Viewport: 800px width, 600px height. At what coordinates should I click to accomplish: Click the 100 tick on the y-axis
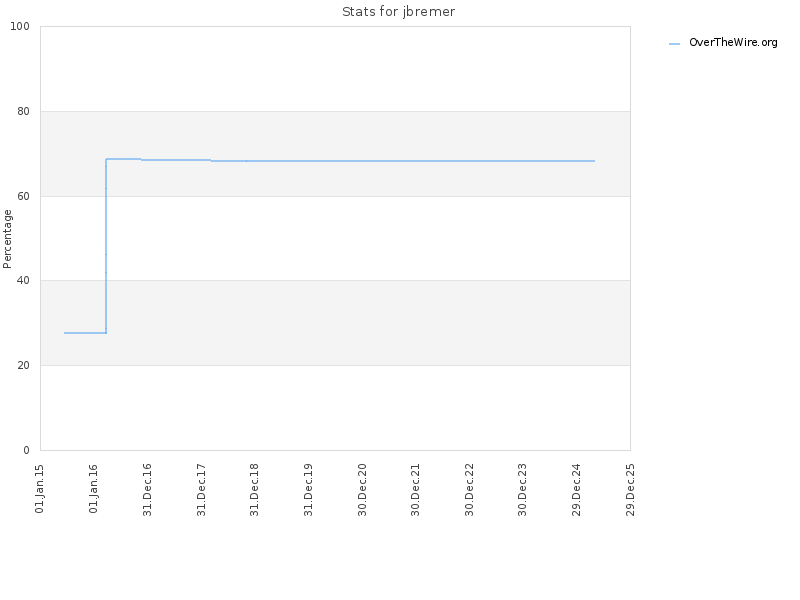(x=20, y=27)
